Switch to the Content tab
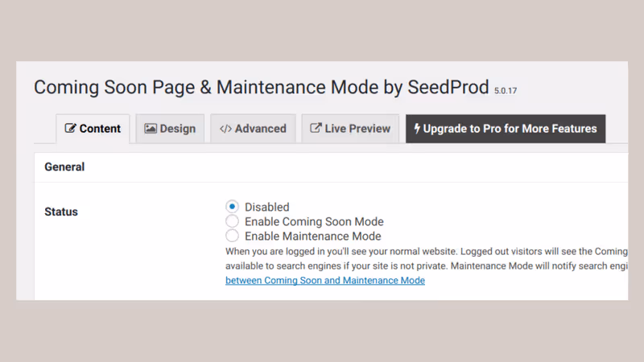 [93, 129]
